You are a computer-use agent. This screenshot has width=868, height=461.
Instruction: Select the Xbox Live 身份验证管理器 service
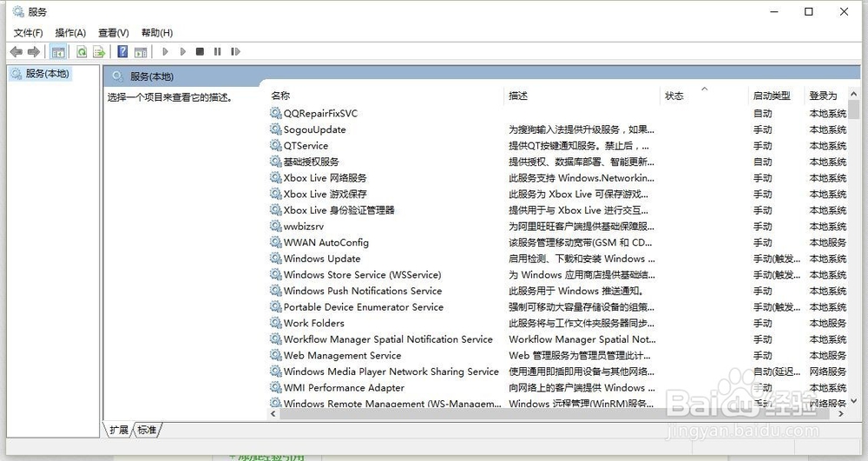(x=339, y=210)
